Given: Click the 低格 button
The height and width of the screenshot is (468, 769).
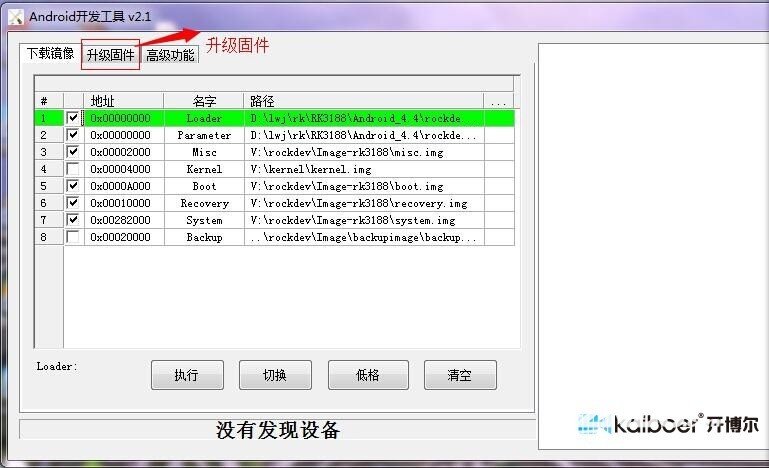Looking at the screenshot, I should [368, 375].
